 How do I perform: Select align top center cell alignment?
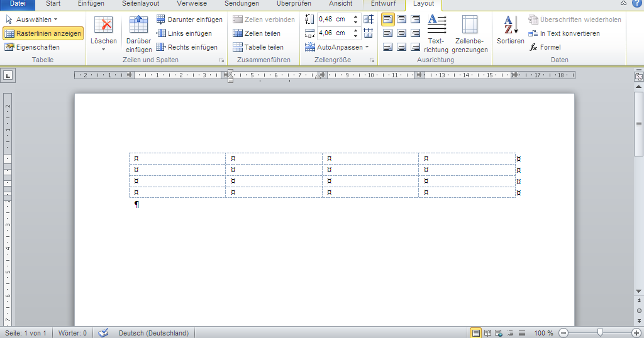tap(402, 19)
